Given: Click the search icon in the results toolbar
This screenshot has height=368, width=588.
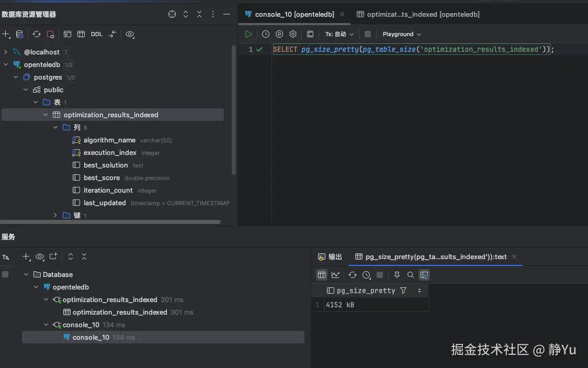Looking at the screenshot, I should coord(411,275).
